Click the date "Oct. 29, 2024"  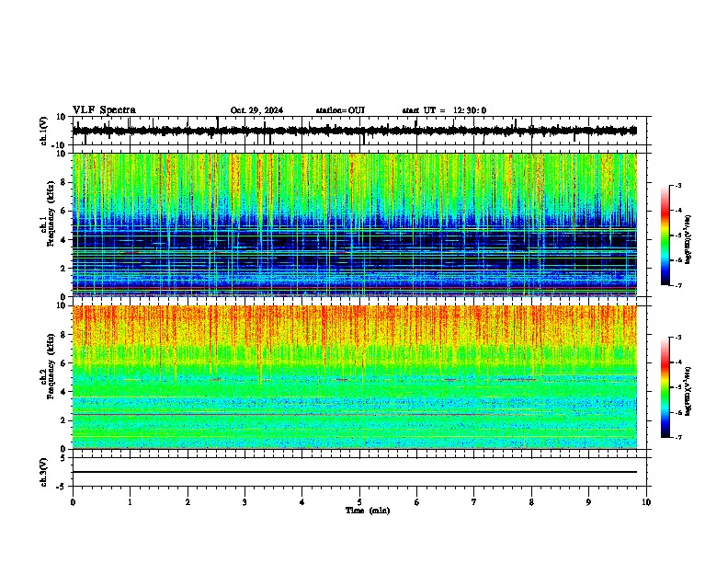click(x=256, y=110)
